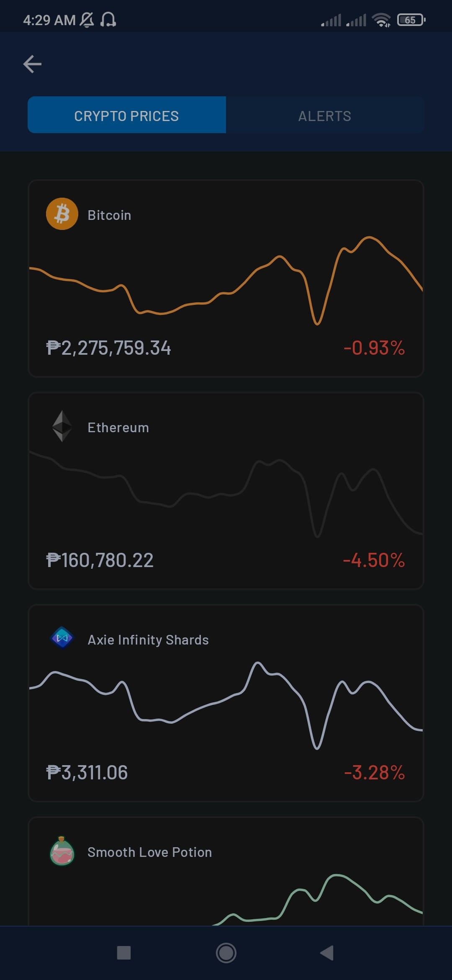
Task: Tap the Smooth Love Potion green chart
Action: point(317,900)
